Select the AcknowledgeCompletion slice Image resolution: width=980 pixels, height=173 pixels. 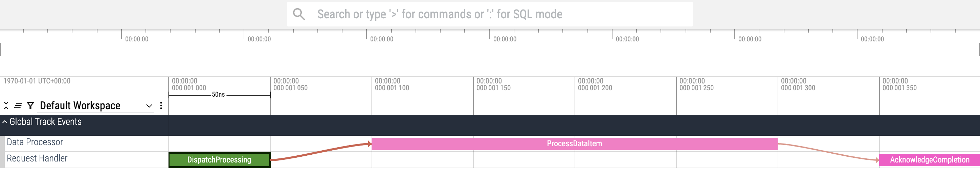point(929,160)
